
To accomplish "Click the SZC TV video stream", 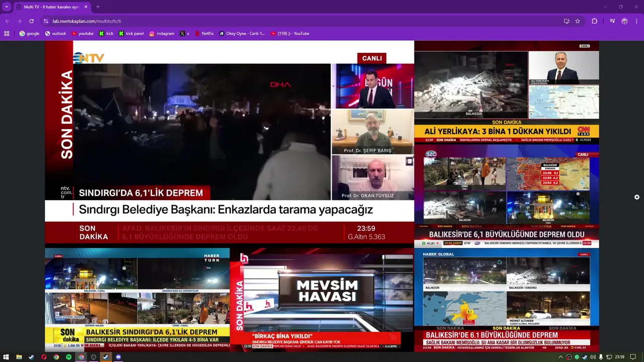I will [507, 196].
